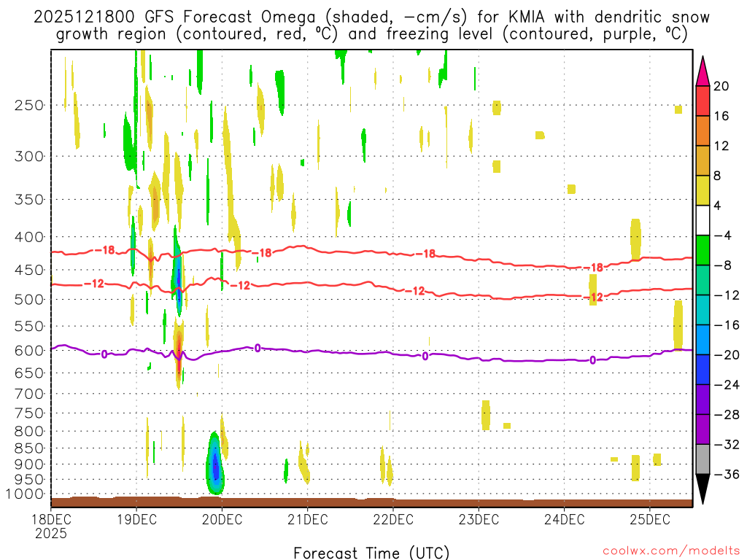The width and height of the screenshot is (747, 560).
Task: Click the 25DEC time axis label
Action: [650, 519]
